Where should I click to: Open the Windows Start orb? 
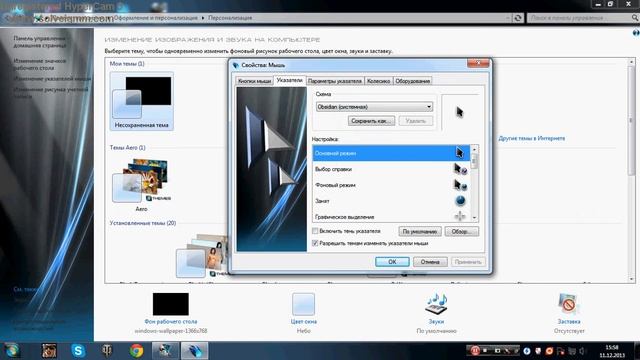click(x=12, y=351)
